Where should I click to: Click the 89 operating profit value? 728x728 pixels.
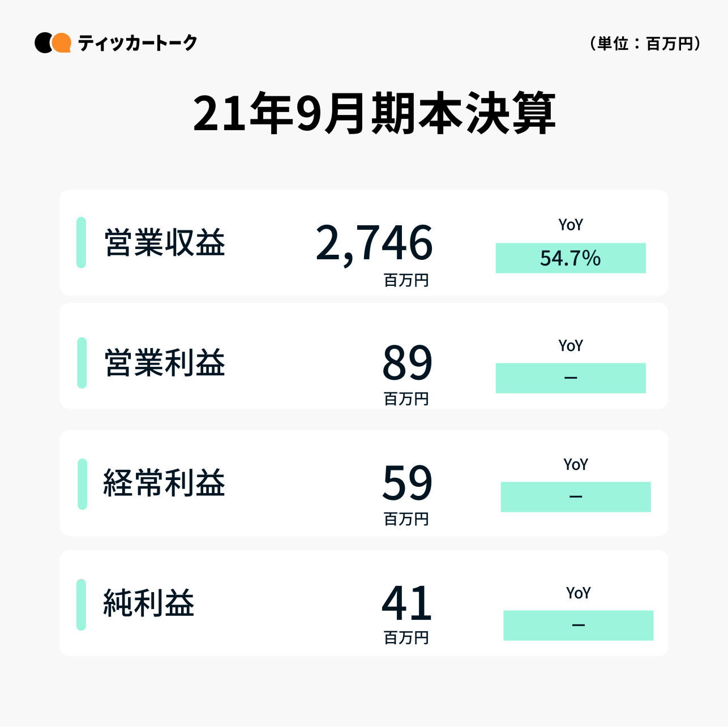point(407,363)
